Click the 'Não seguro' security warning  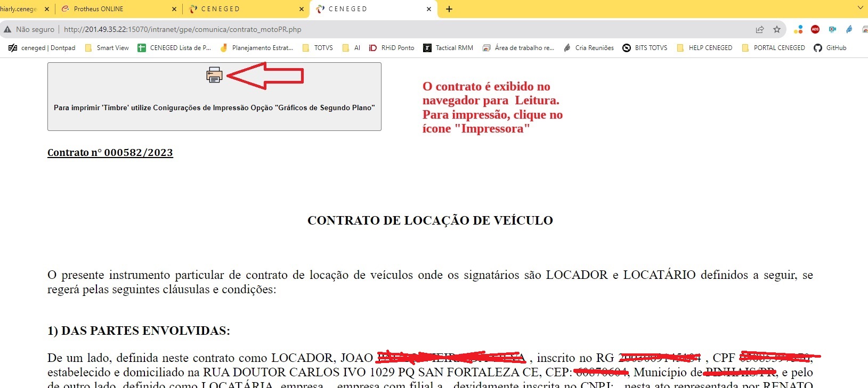point(29,29)
